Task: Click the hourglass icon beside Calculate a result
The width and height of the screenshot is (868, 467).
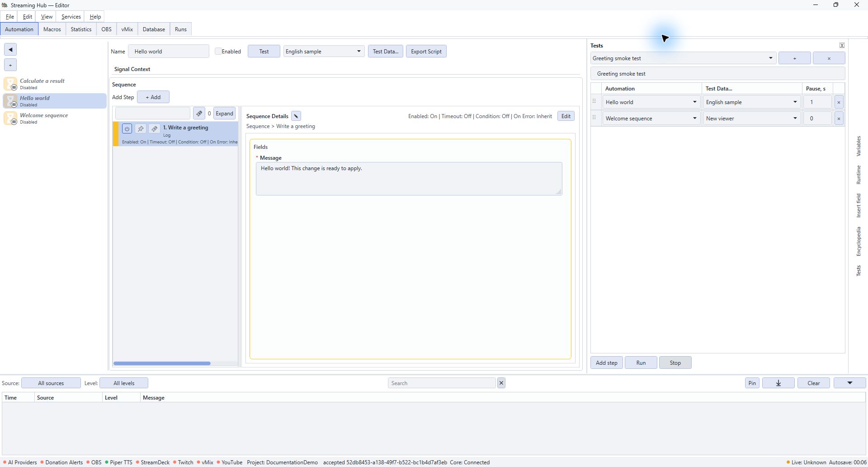Action: [x=10, y=84]
